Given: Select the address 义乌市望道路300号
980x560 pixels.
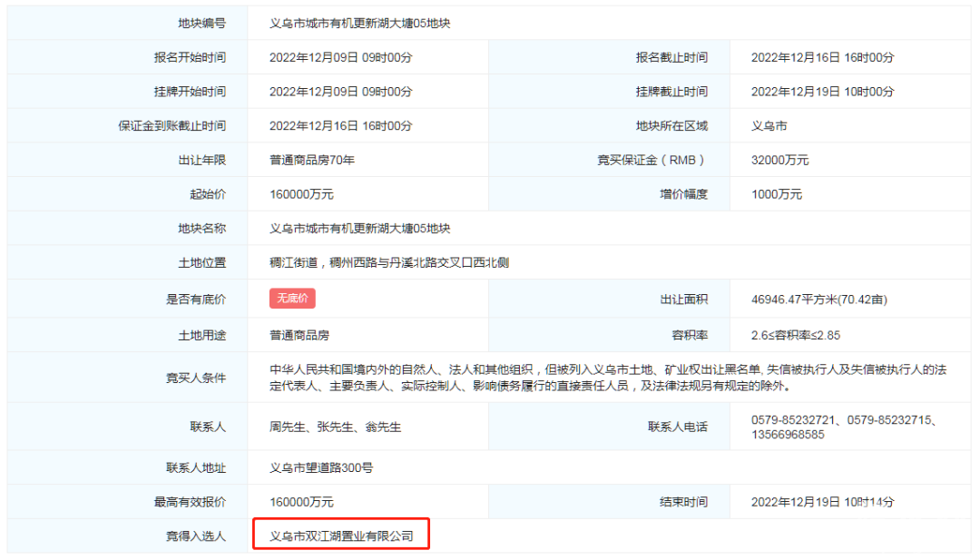Looking at the screenshot, I should coord(321,468).
